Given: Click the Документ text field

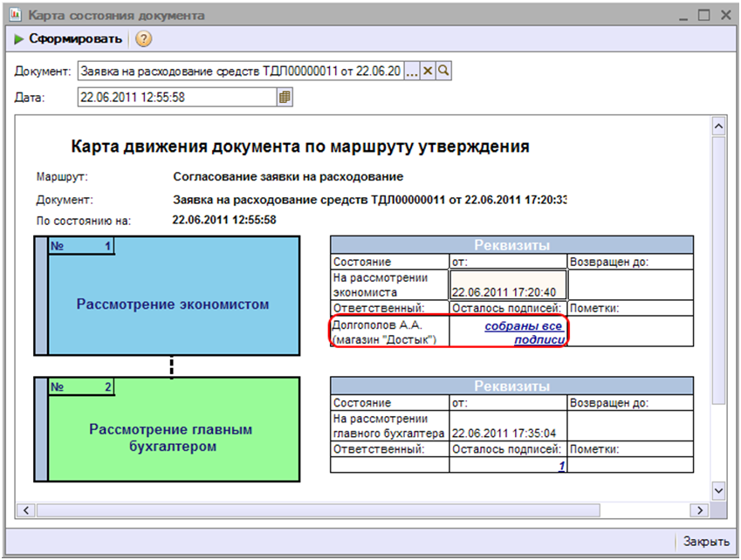Looking at the screenshot, I should [x=240, y=71].
